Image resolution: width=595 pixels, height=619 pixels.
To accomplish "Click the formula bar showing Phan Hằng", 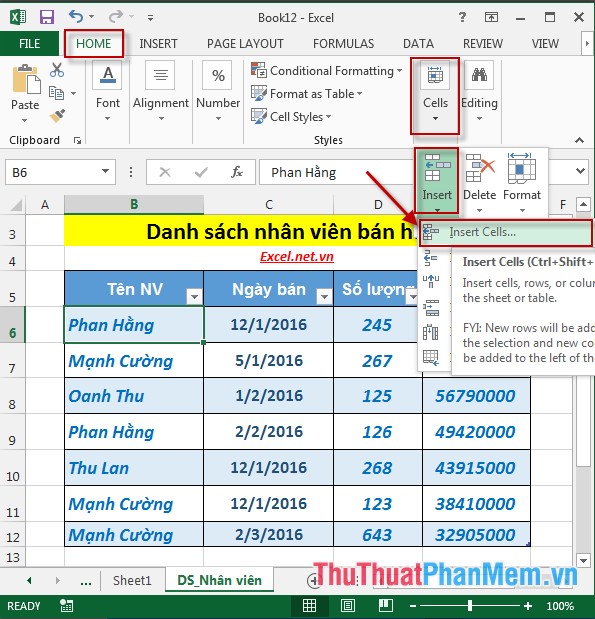I will click(x=336, y=172).
